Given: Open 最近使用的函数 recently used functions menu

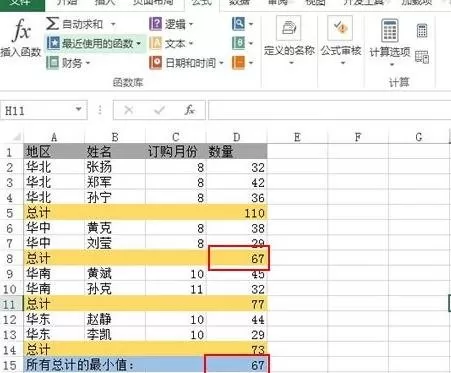Looking at the screenshot, I should click(x=95, y=43).
